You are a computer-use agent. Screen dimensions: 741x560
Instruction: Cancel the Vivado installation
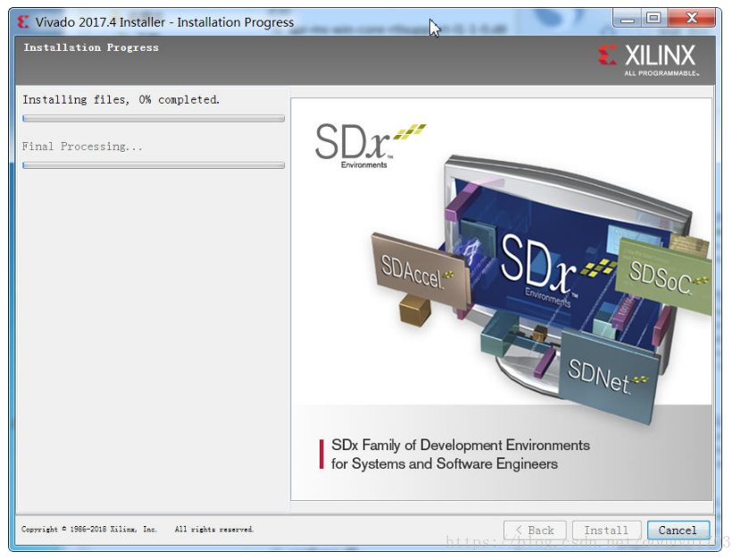(679, 531)
